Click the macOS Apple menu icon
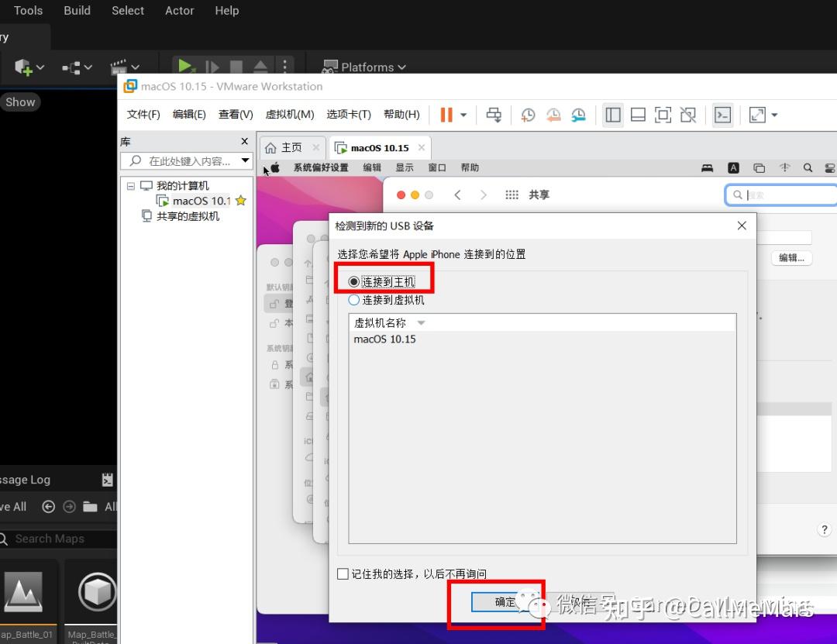This screenshot has width=837, height=644. point(275,167)
